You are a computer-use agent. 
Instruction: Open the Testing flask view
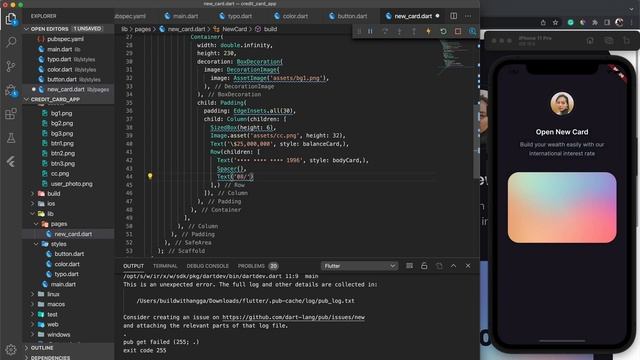tap(11, 138)
